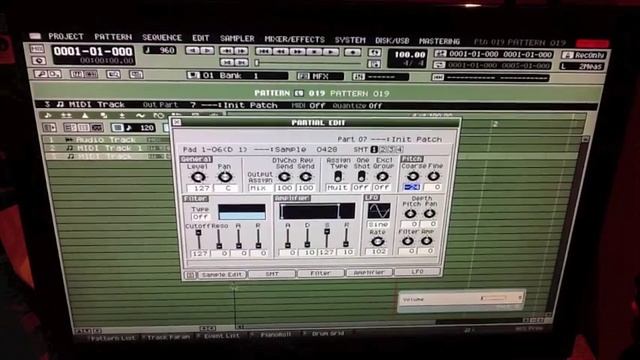Open the MIXER/EFFECTS menu
The height and width of the screenshot is (360, 640).
point(295,39)
